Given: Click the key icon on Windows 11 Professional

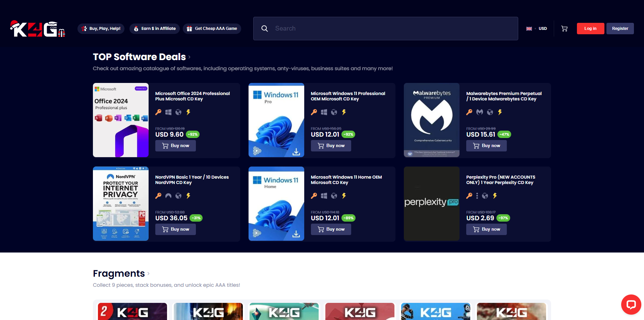Looking at the screenshot, I should [314, 112].
